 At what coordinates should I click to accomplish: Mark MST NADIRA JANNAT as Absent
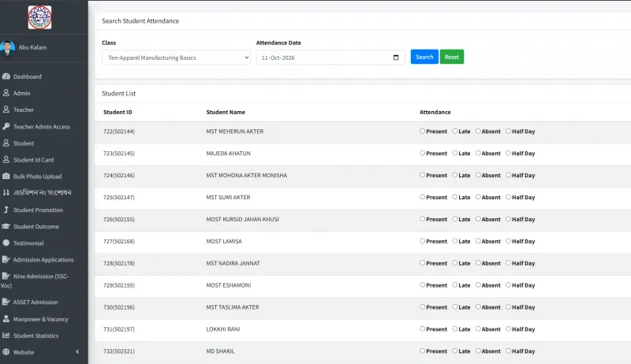[478, 262]
